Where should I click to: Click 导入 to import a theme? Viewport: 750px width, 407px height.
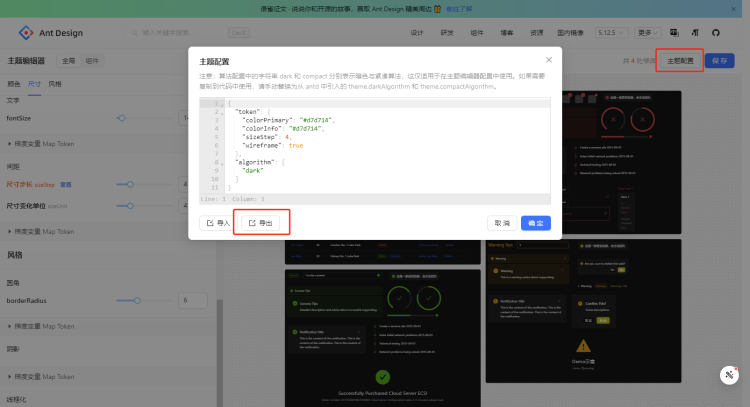[x=218, y=223]
